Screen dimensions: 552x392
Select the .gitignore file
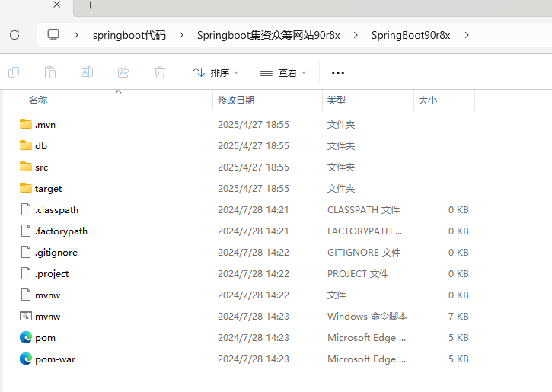pyautogui.click(x=56, y=252)
